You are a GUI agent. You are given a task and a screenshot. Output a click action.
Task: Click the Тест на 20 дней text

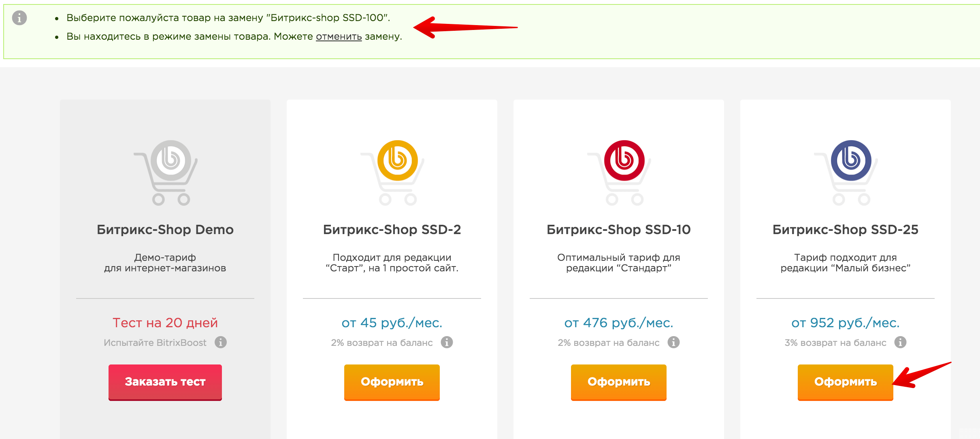coord(165,323)
